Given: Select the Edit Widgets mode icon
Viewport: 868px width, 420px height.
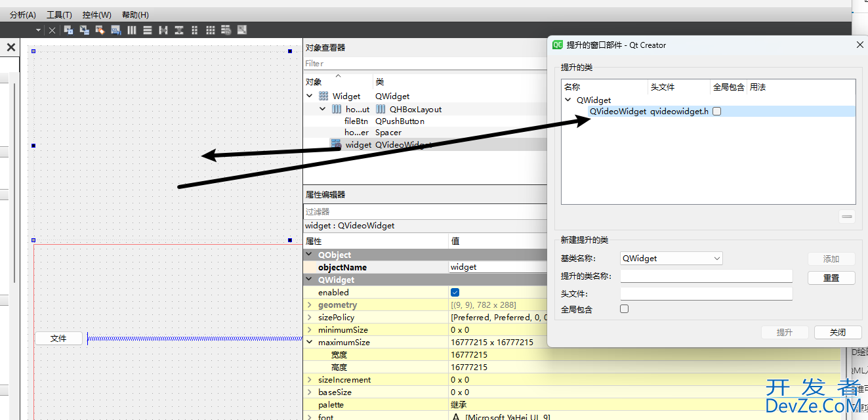Looking at the screenshot, I should coord(68,30).
